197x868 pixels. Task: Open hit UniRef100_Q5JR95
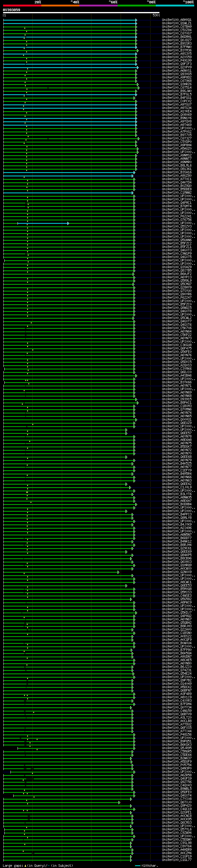[x=177, y=748]
